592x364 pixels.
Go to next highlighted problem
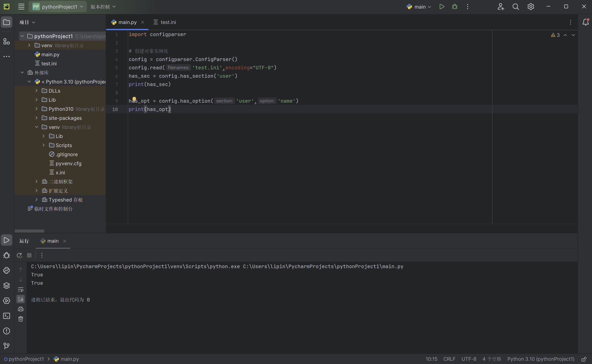click(573, 35)
